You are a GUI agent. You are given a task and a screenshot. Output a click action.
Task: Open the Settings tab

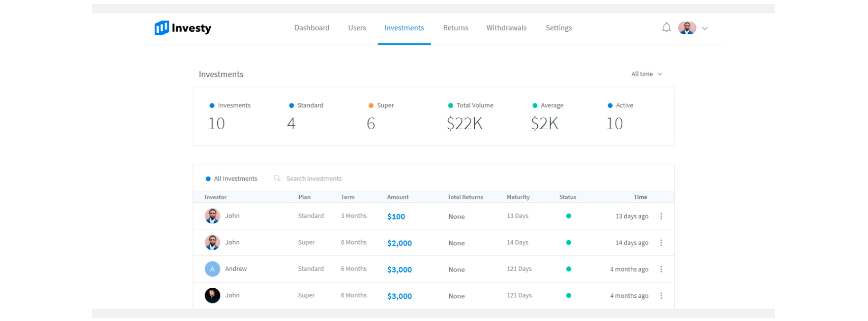pos(558,28)
